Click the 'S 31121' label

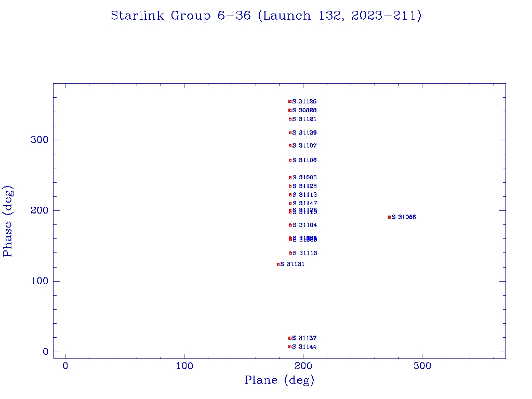coord(304,119)
